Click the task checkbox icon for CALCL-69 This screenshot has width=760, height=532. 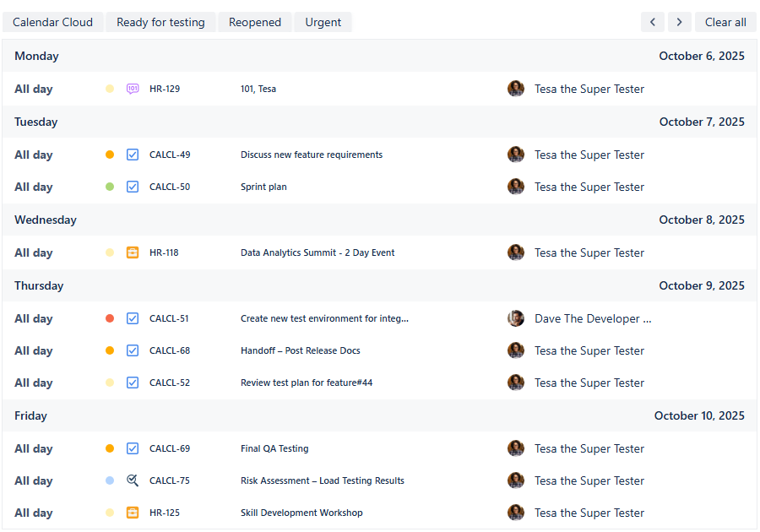tap(133, 448)
